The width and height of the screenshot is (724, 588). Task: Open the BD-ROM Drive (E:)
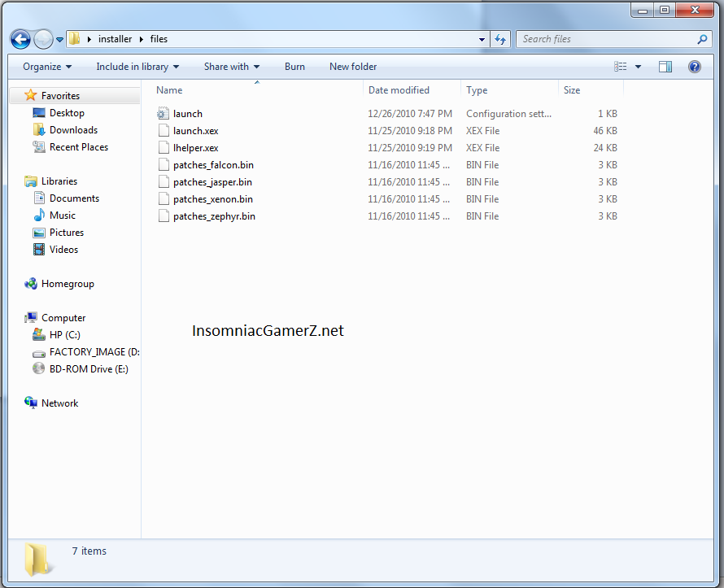[x=89, y=369]
